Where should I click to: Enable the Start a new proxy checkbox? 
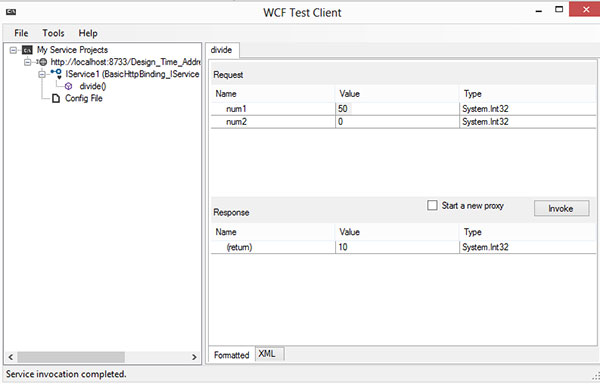point(432,205)
